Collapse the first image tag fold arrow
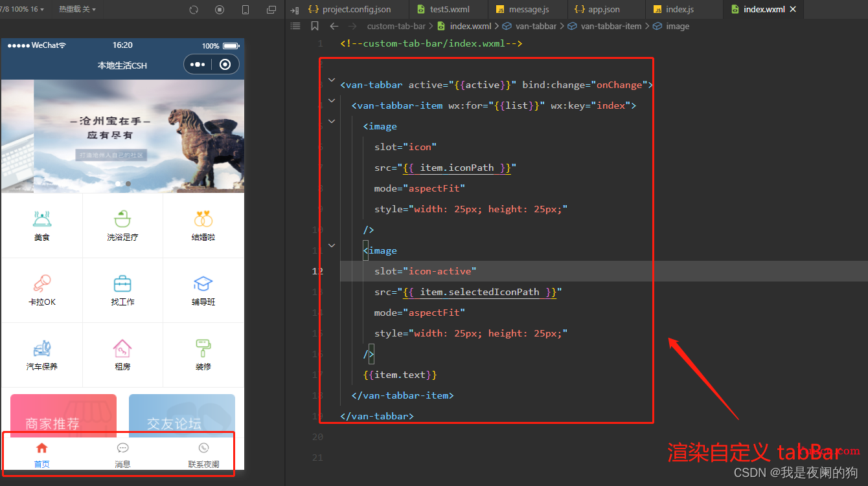868x486 pixels. [332, 122]
